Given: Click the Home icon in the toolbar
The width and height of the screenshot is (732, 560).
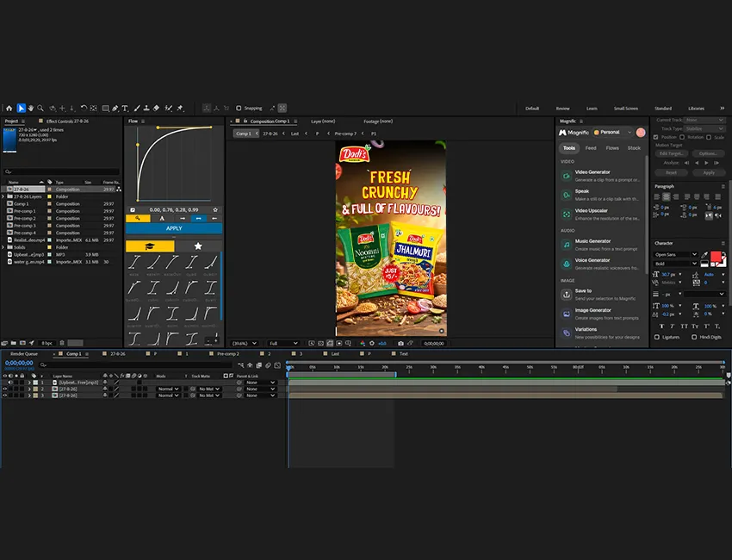Looking at the screenshot, I should [x=9, y=109].
